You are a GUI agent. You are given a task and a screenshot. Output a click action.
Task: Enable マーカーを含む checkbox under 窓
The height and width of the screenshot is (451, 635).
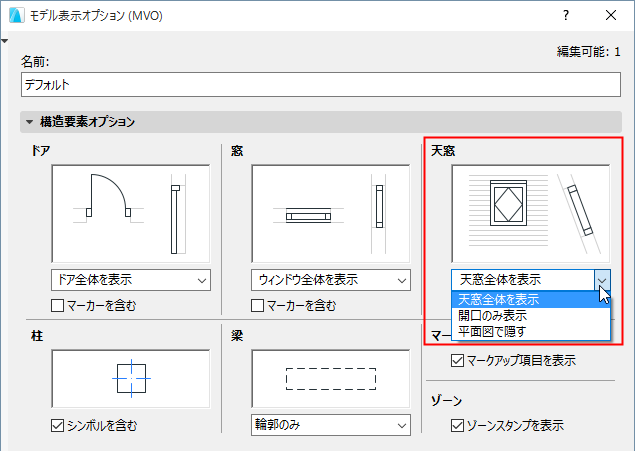pyautogui.click(x=258, y=305)
